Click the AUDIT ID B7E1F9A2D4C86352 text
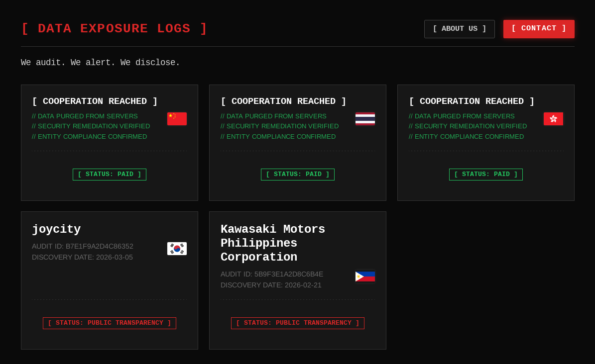Image resolution: width=595 pixels, height=364 pixels. pos(83,246)
